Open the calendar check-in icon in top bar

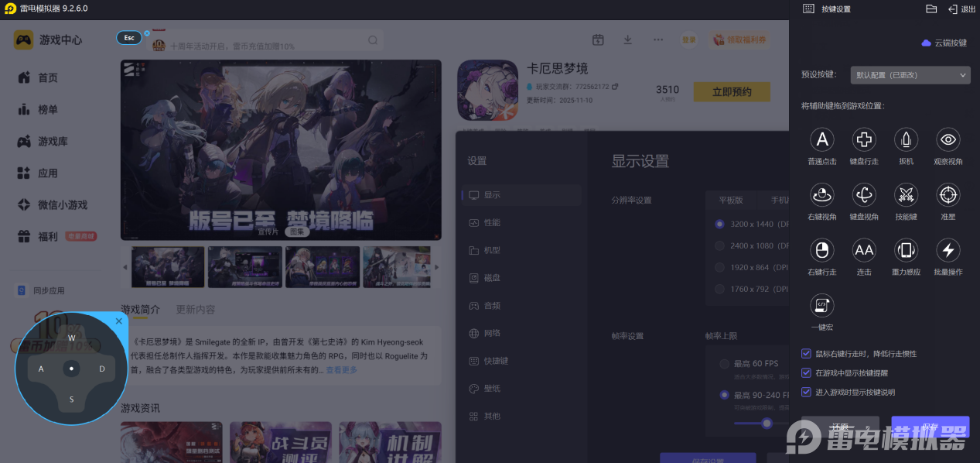pyautogui.click(x=598, y=39)
